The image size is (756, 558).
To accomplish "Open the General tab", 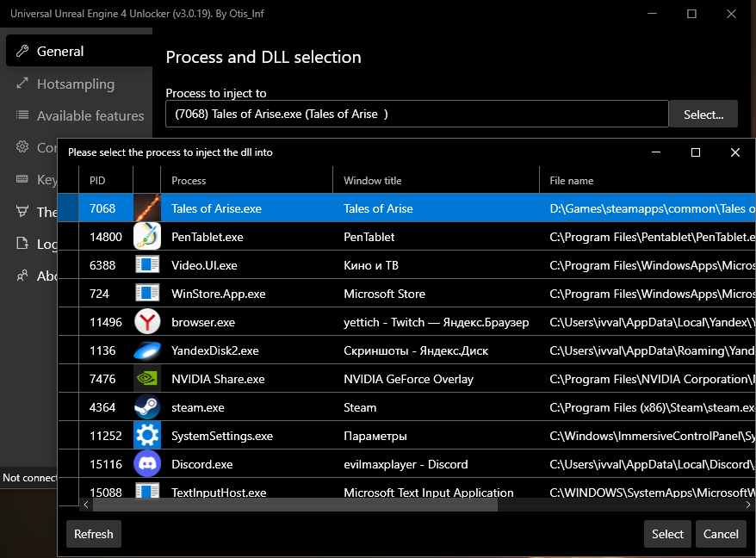I will click(79, 51).
